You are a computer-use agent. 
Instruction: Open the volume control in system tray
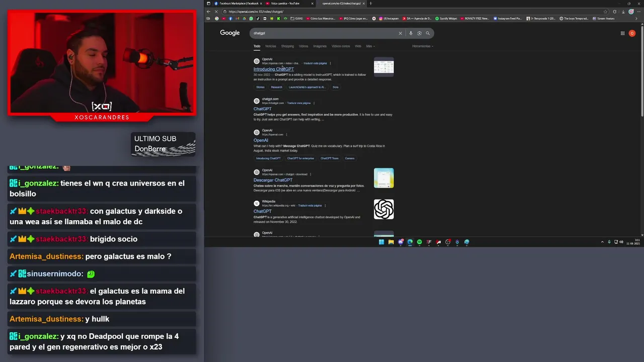621,242
